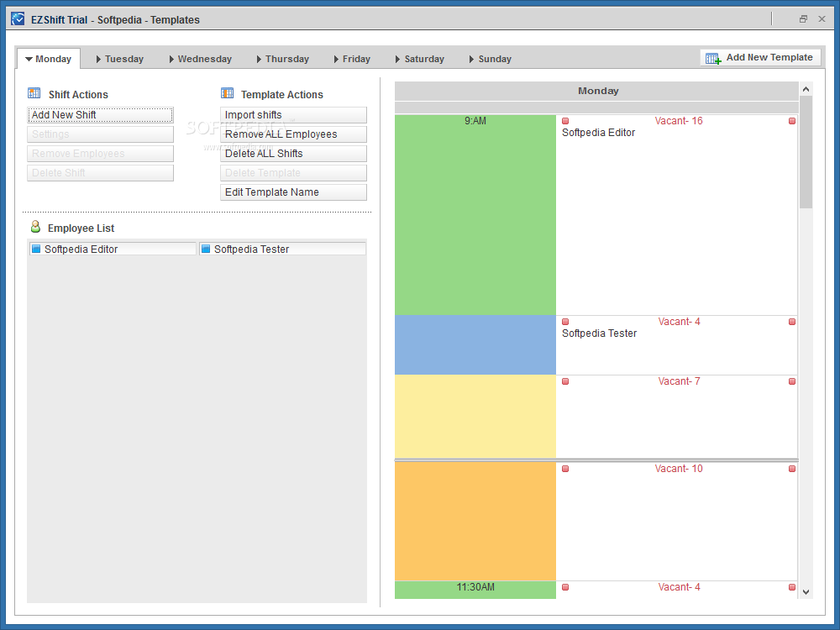Click right red marker on Vacant- 7 row
Screen dimensions: 840x630
792,381
